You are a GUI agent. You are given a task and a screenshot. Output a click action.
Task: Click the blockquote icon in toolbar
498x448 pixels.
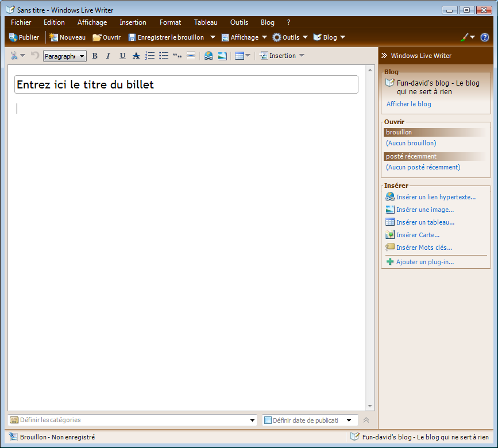point(177,56)
